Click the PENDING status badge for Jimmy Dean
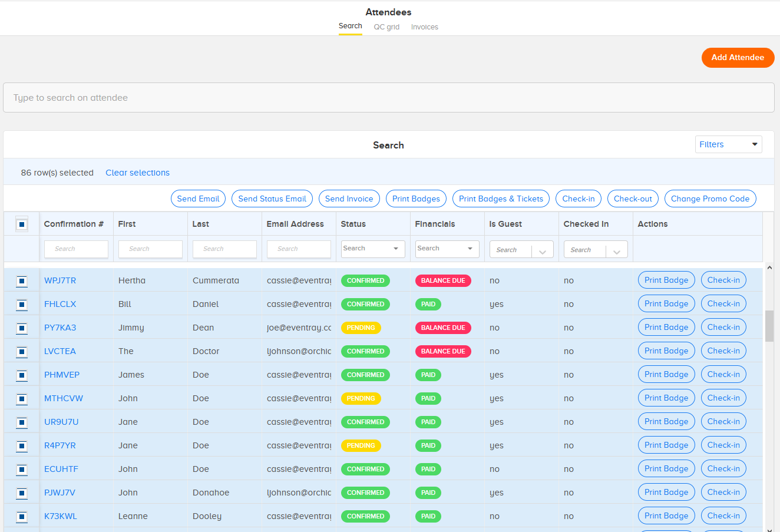The image size is (780, 532). [x=361, y=328]
